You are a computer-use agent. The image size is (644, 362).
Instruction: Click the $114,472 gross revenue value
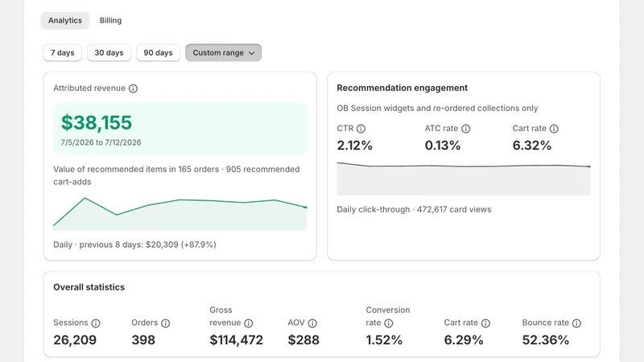tap(236, 339)
